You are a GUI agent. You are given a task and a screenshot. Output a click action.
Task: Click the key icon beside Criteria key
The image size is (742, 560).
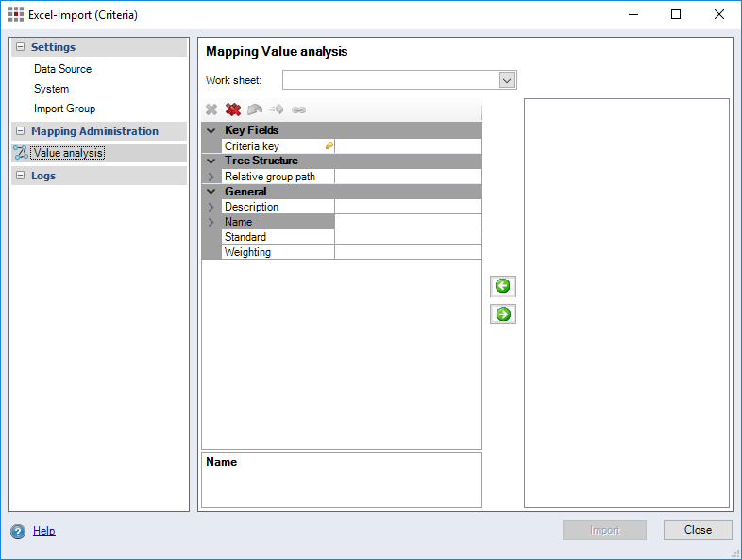click(329, 146)
